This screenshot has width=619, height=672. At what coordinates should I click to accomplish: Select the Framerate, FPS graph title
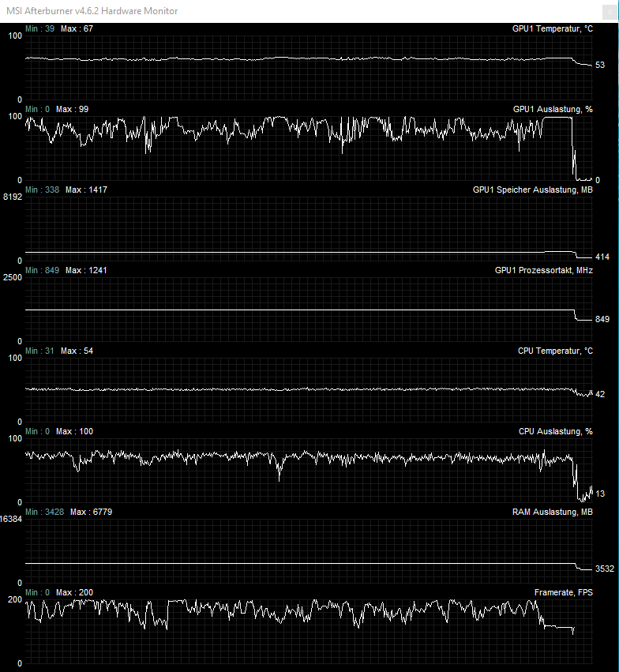[563, 593]
